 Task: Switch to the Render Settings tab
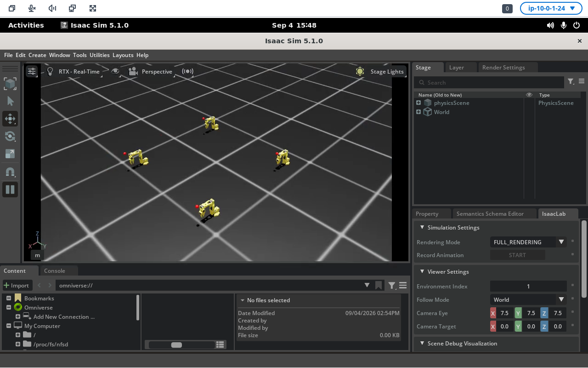click(x=503, y=67)
